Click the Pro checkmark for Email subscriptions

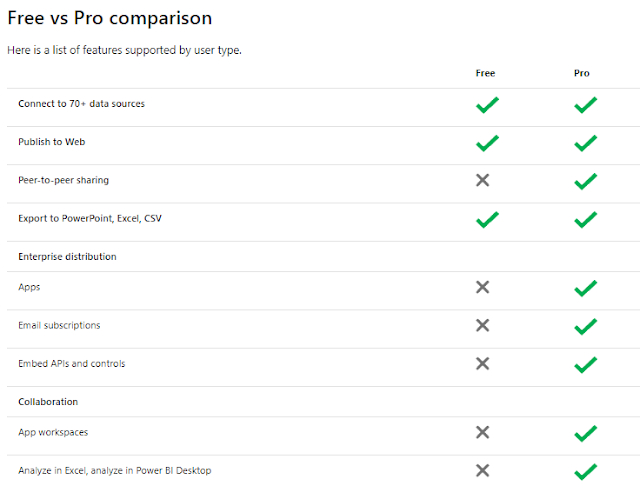tap(585, 326)
